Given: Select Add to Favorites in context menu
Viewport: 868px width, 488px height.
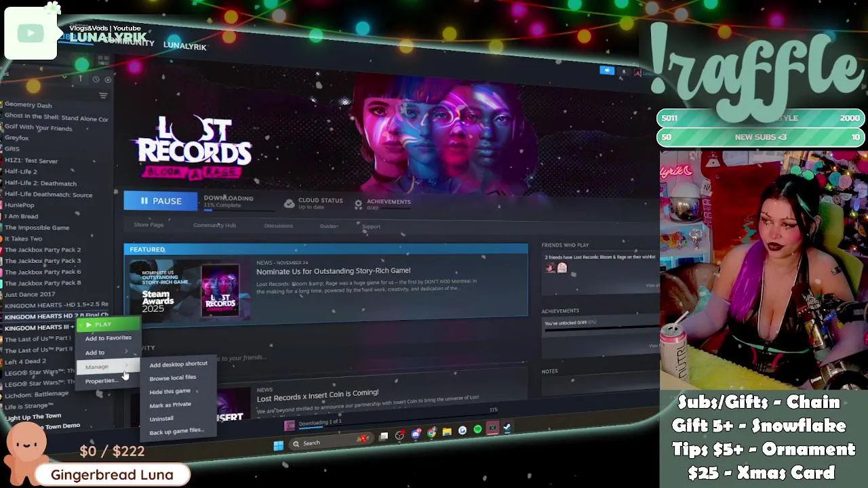Looking at the screenshot, I should (x=108, y=338).
